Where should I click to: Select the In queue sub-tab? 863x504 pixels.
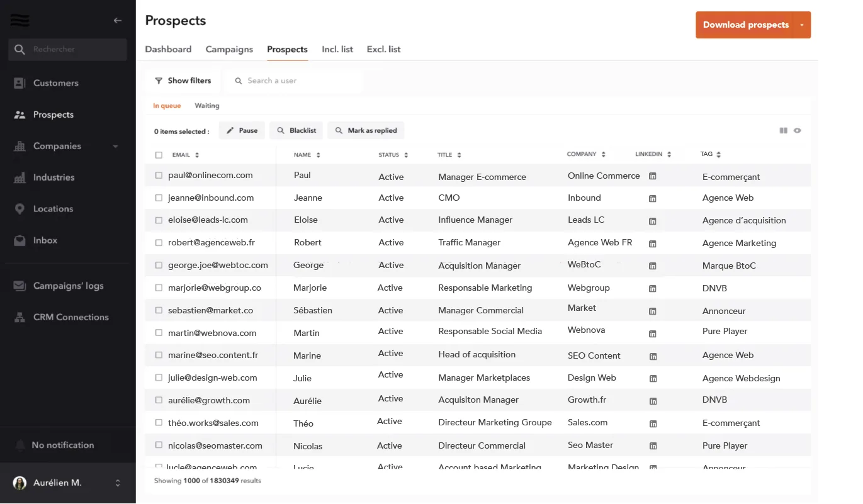click(167, 106)
